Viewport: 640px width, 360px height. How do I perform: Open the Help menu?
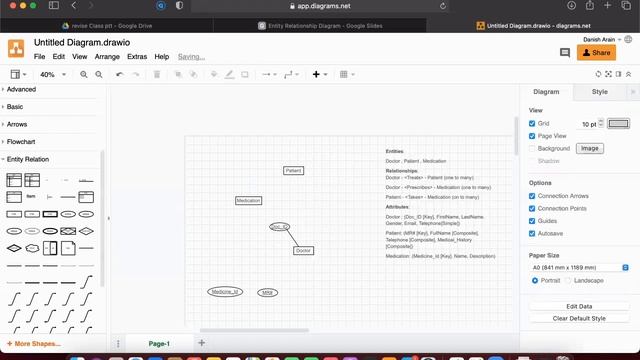pos(162,57)
